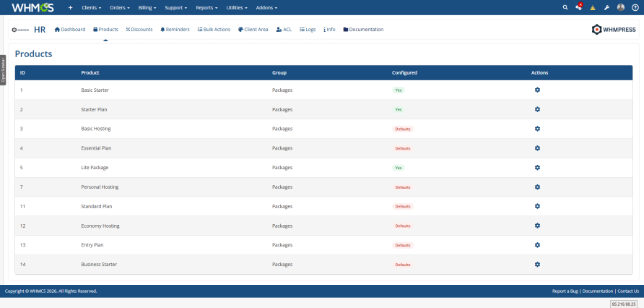Expand the Addons dropdown menu
This screenshot has height=308, width=644.
(x=266, y=7)
